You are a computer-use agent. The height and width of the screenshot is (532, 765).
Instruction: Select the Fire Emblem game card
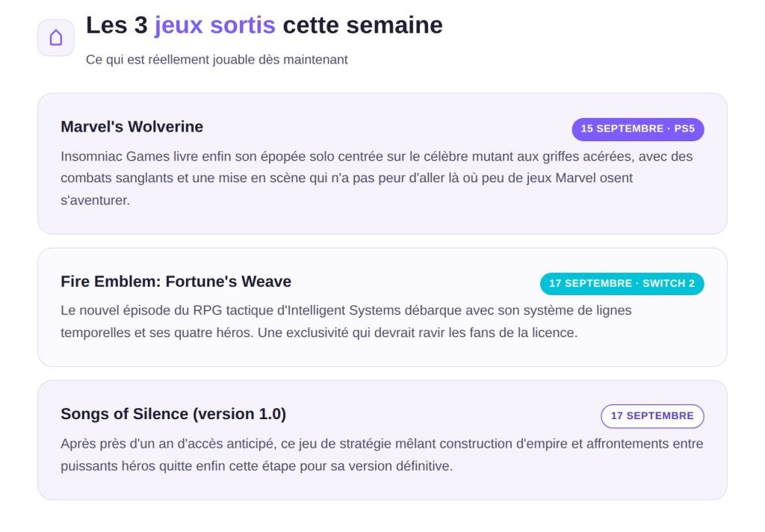pyautogui.click(x=382, y=307)
